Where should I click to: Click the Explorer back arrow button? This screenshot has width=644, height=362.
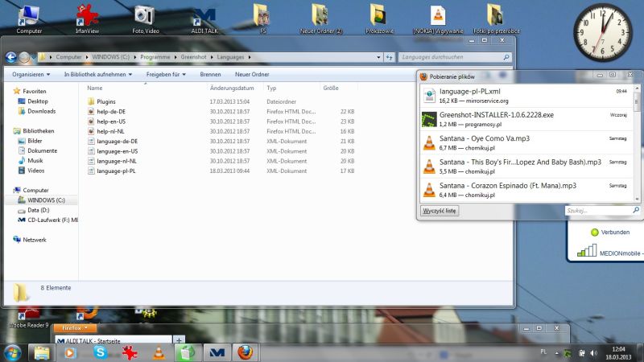[12, 57]
